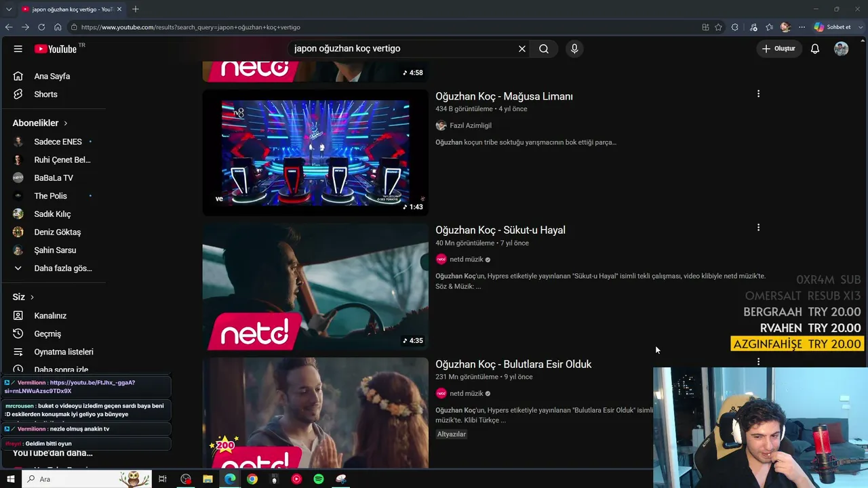Viewport: 868px width, 488px height.
Task: Close the japon oğuzhan koç vertigo tab
Action: click(x=119, y=9)
